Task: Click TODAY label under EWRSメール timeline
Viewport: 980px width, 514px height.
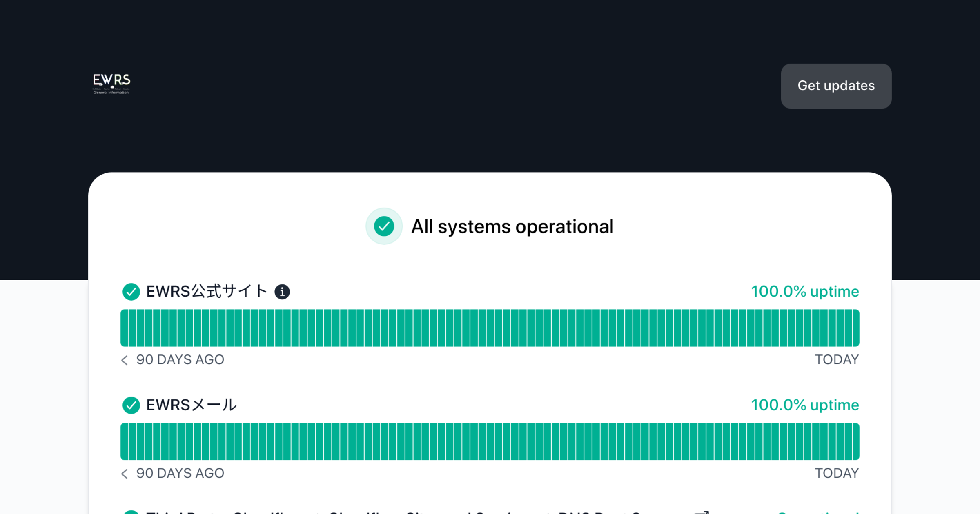Action: 837,473
